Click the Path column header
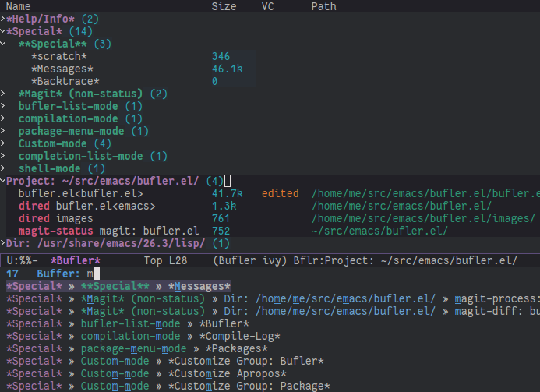Image resolution: width=540 pixels, height=392 pixels. point(323,6)
